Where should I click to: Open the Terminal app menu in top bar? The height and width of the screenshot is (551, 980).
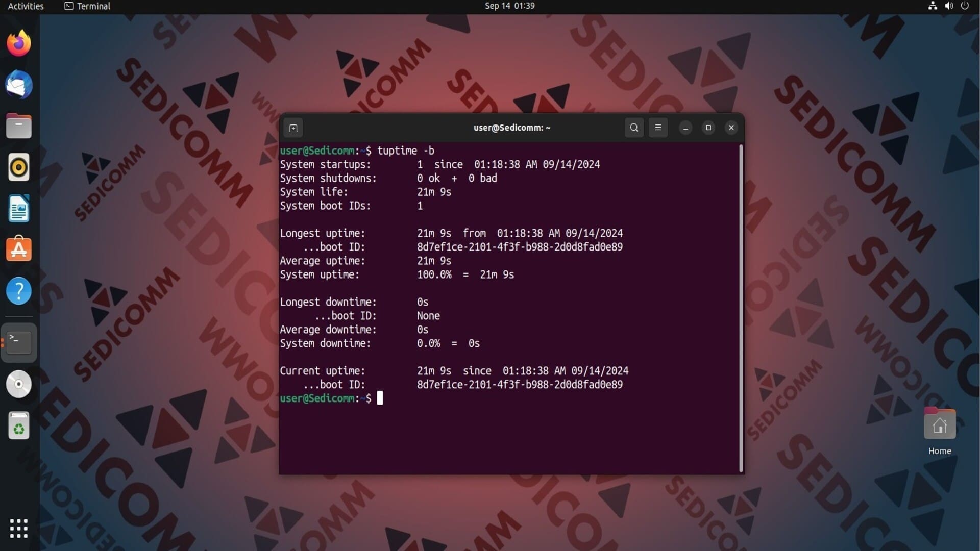point(87,6)
